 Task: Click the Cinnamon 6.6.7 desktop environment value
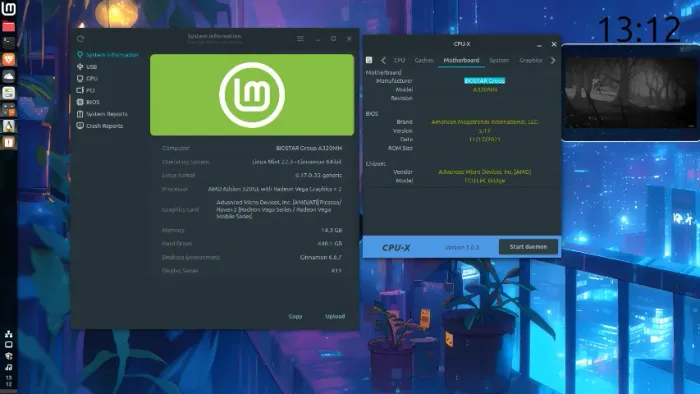(x=321, y=257)
